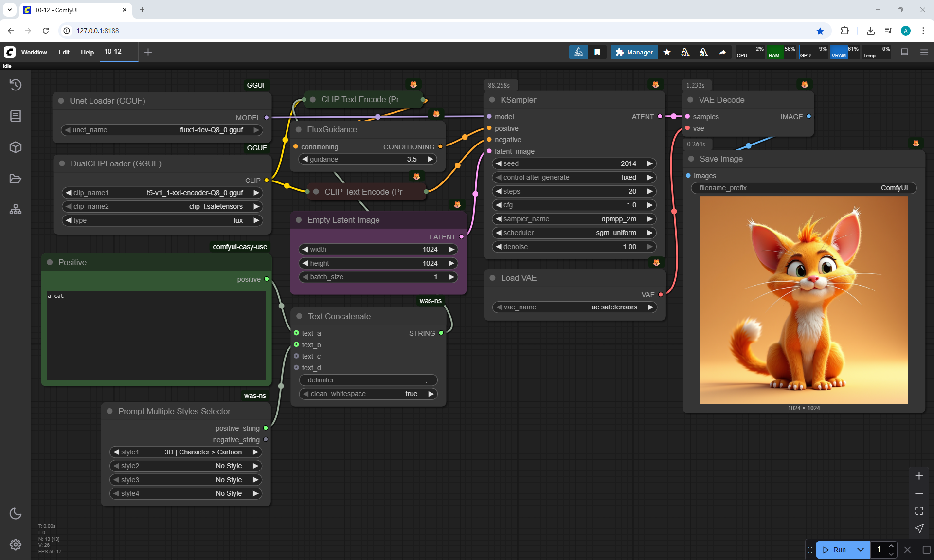The height and width of the screenshot is (560, 934).
Task: Toggle dark theme moon icon
Action: [16, 513]
